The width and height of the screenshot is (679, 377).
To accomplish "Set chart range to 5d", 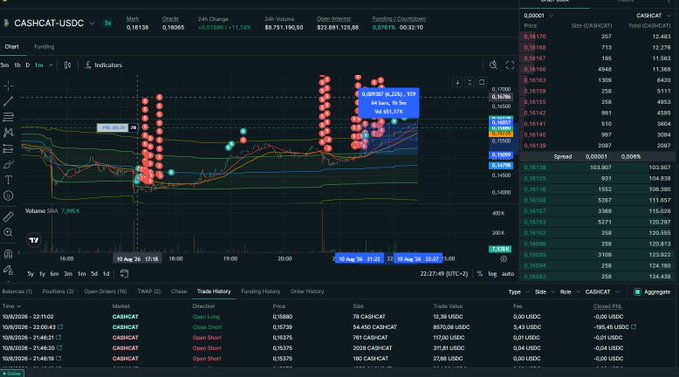I will [x=94, y=274].
